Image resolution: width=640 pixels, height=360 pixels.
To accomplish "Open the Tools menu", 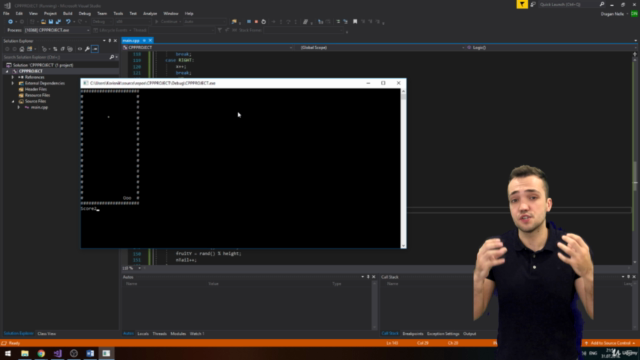I will click(118, 13).
